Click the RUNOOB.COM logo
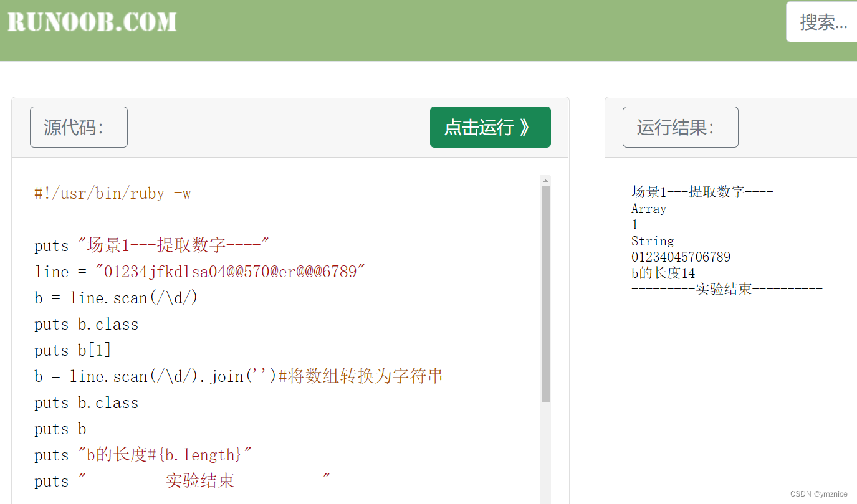 91,22
